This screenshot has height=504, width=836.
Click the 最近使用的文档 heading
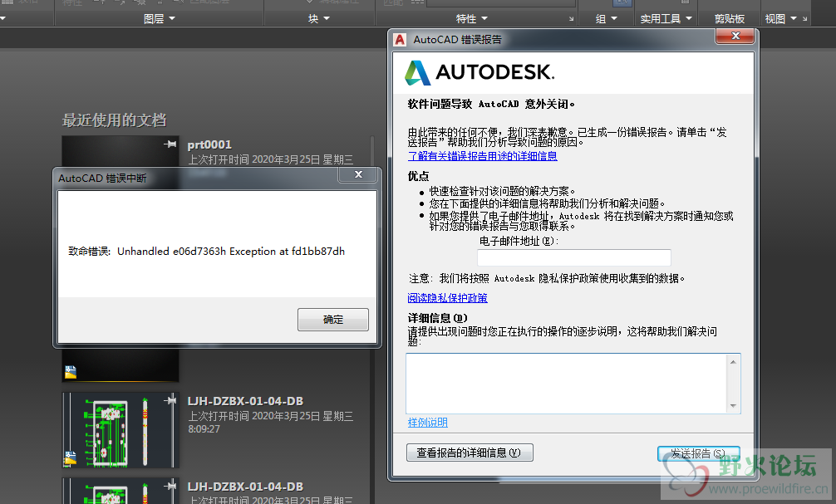[x=114, y=120]
